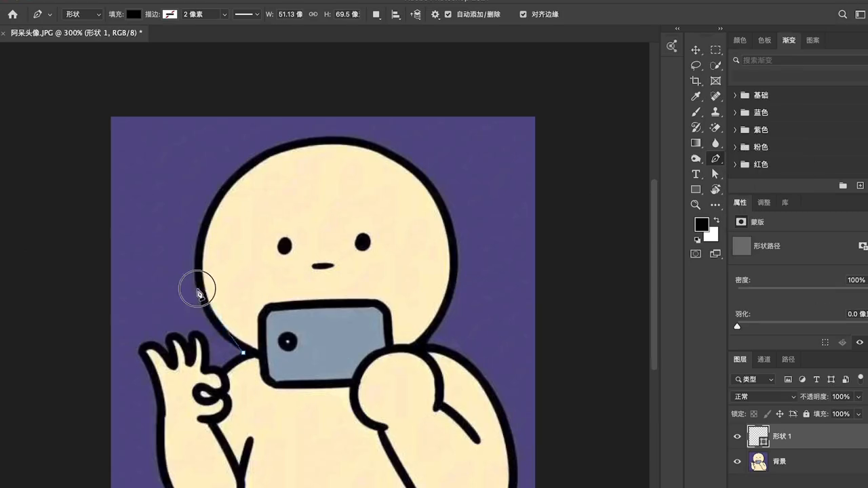Open the Edit Toolbar three-dots menu
The width and height of the screenshot is (868, 488).
coord(715,205)
